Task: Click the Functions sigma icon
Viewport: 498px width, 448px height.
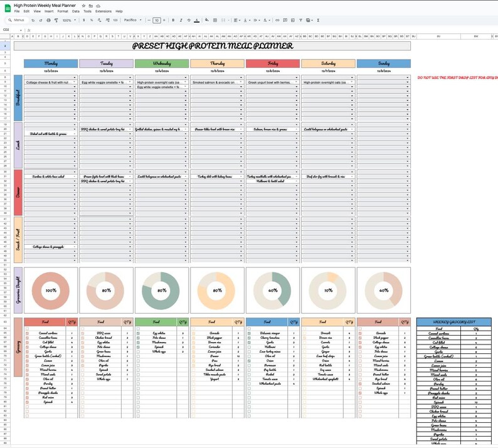Action: 318,20
